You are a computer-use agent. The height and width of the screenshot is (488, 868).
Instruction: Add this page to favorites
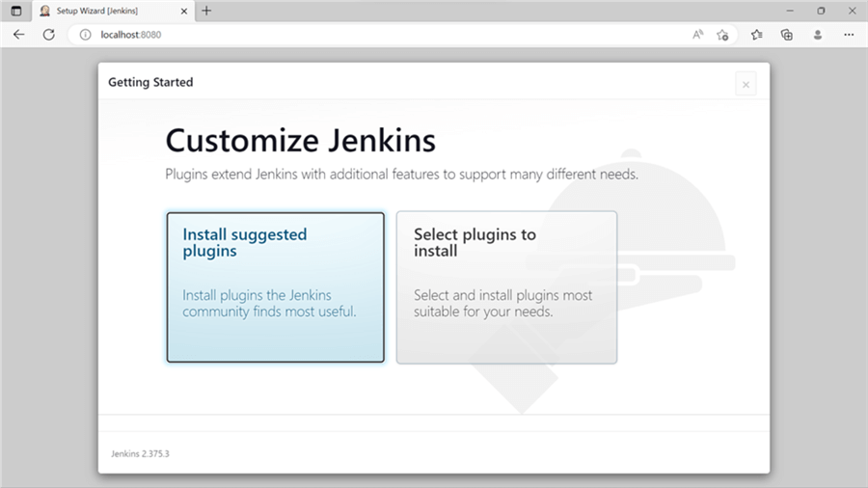coord(722,35)
